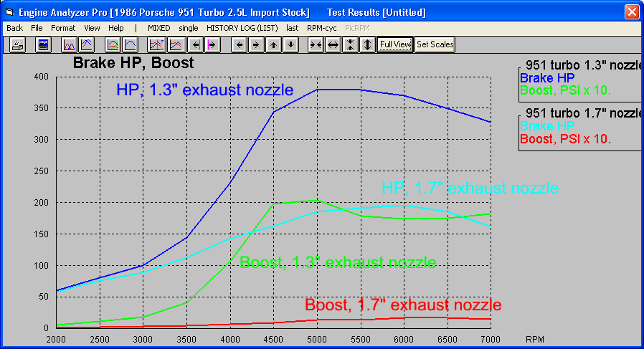
Task: Expand graph vertically with vertical double arrow
Action: 368,44
